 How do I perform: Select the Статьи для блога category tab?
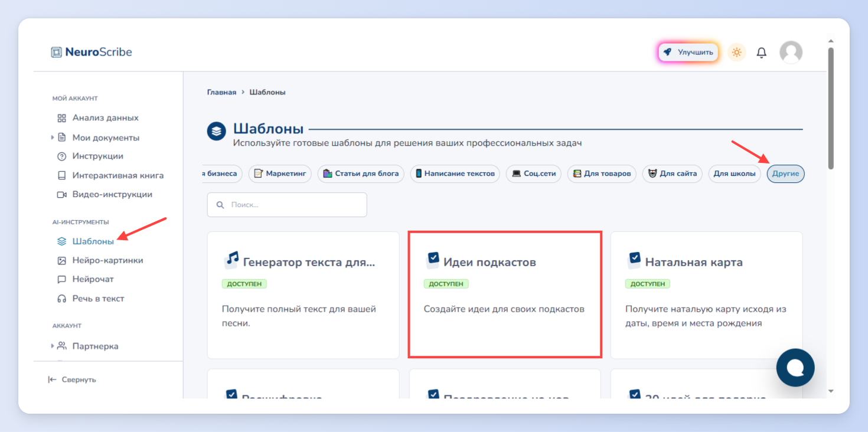[x=361, y=174]
